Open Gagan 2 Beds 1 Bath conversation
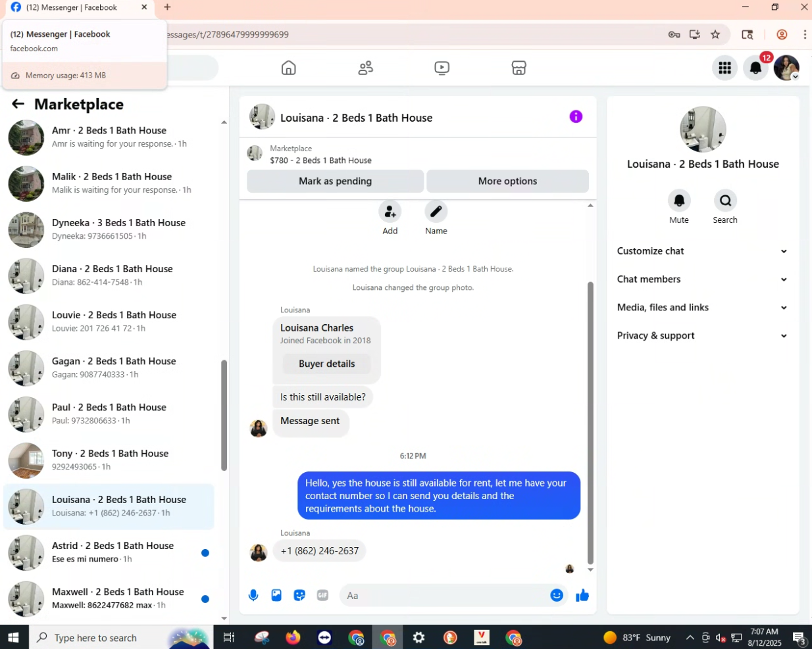 point(109,368)
